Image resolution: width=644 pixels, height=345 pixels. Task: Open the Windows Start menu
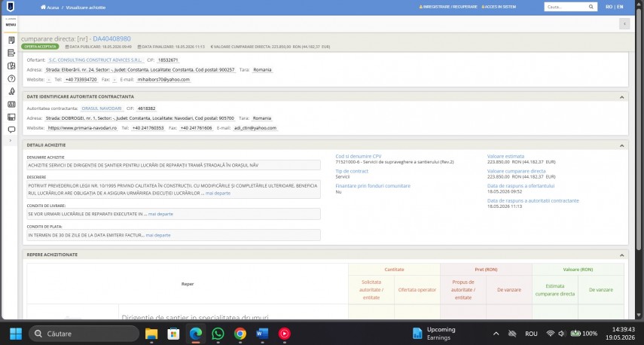pos(16,334)
